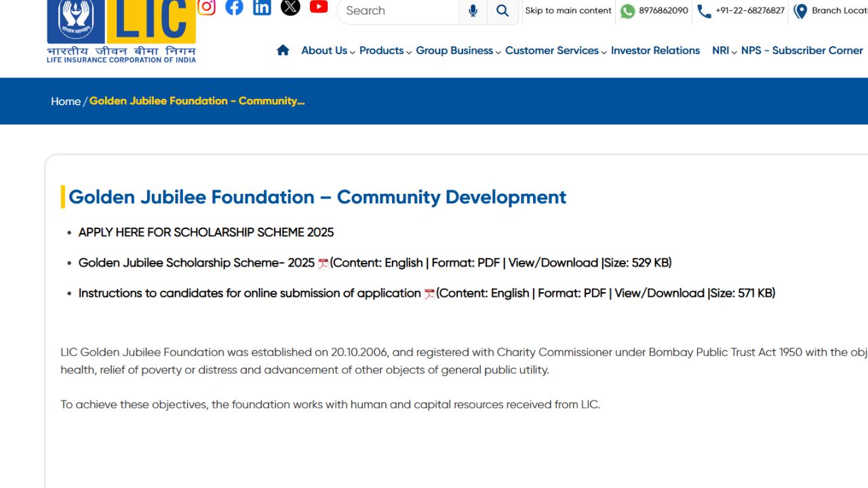The height and width of the screenshot is (488, 868).
Task: Open LIC's YouTube channel
Action: 319,7
